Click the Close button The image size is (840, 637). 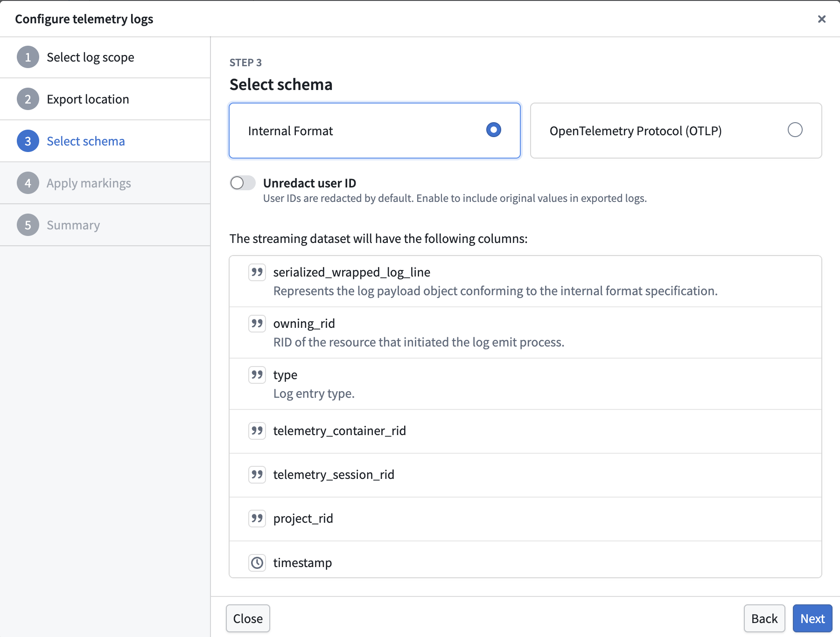pyautogui.click(x=248, y=618)
